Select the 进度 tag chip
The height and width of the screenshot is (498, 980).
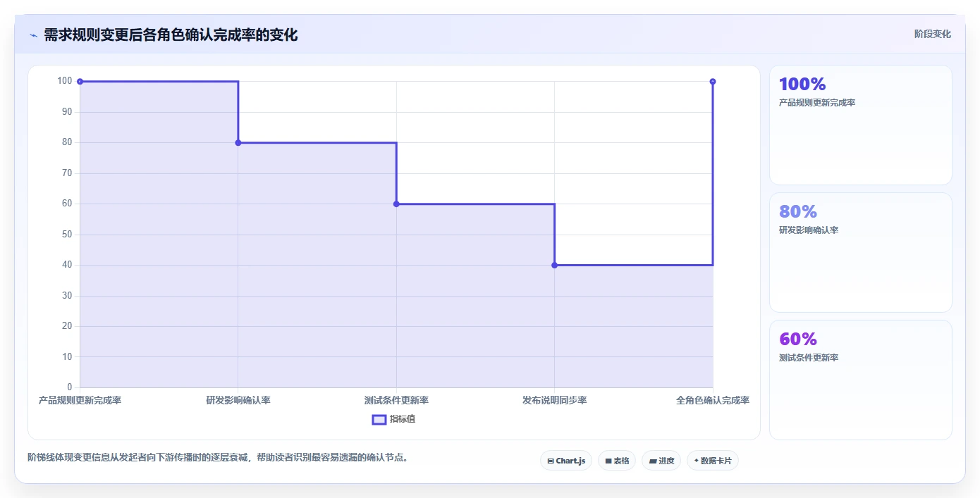[x=661, y=461]
